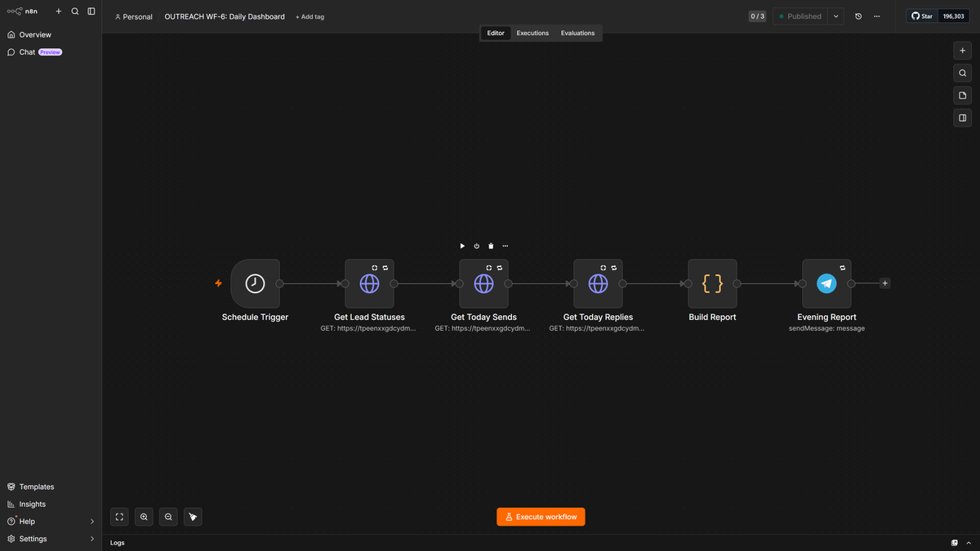Deactivate the node using the power icon

click(x=477, y=246)
